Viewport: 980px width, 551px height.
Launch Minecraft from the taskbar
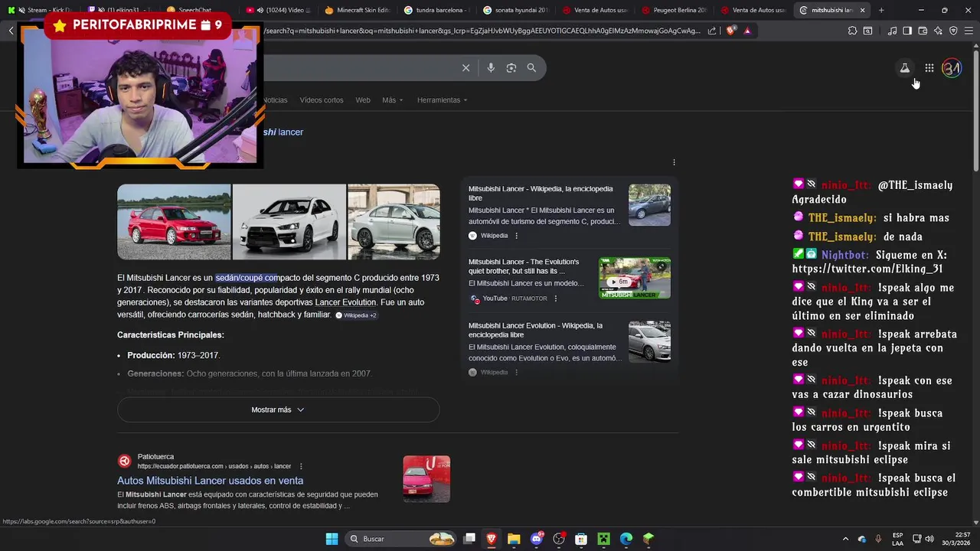pyautogui.click(x=603, y=539)
